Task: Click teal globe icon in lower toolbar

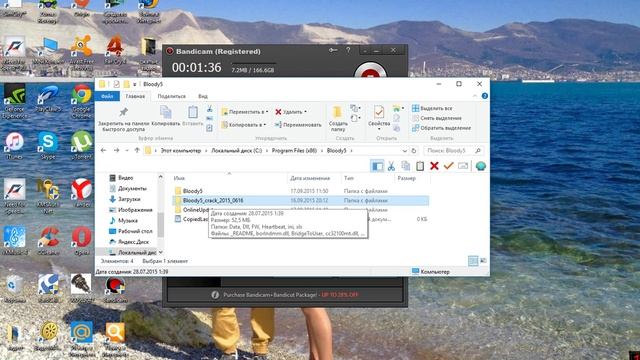Action: click(x=480, y=166)
